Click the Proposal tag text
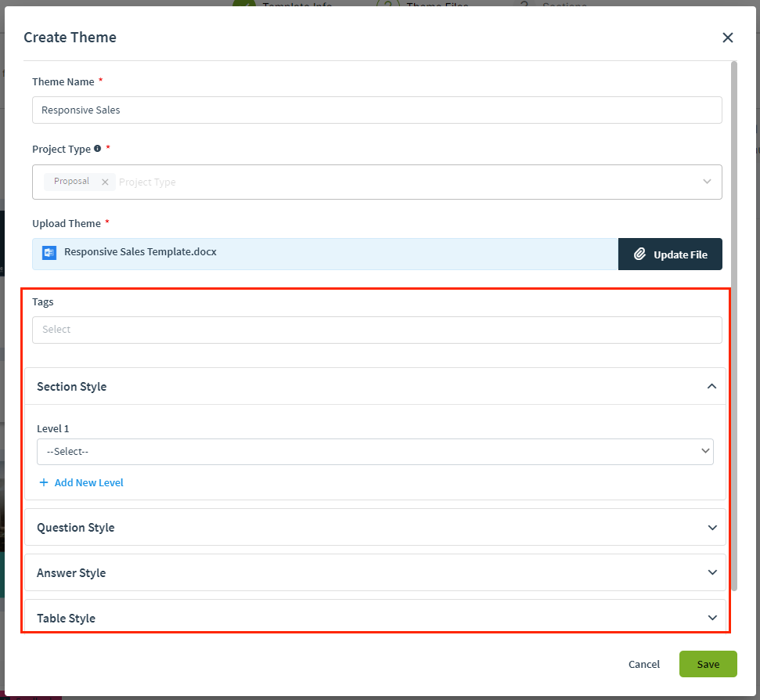This screenshot has height=700, width=760. coord(72,181)
